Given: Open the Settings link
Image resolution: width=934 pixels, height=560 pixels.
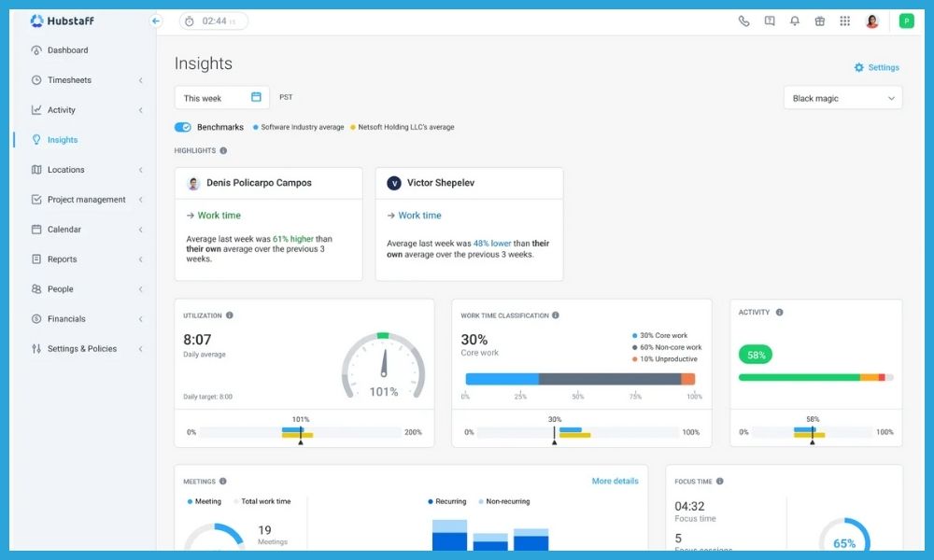Looking at the screenshot, I should click(x=884, y=68).
